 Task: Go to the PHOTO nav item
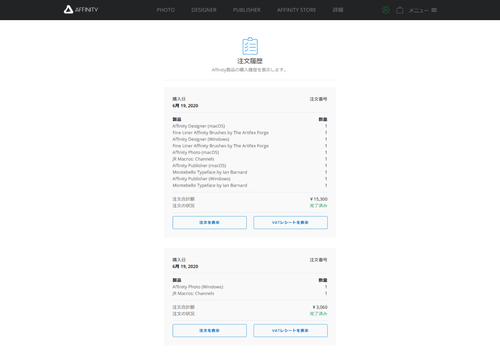click(x=166, y=10)
